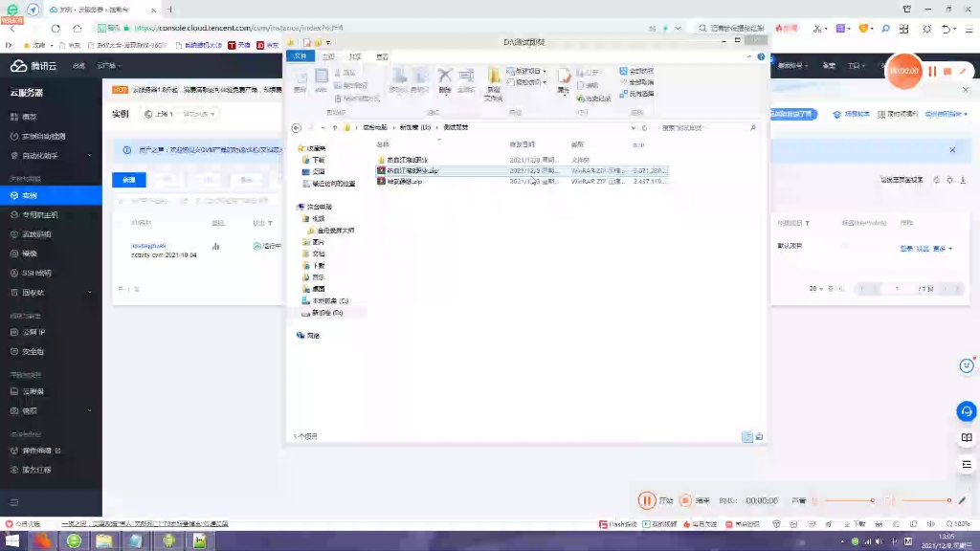
Task: Click the blue 新建 button in the console
Action: [x=128, y=180]
